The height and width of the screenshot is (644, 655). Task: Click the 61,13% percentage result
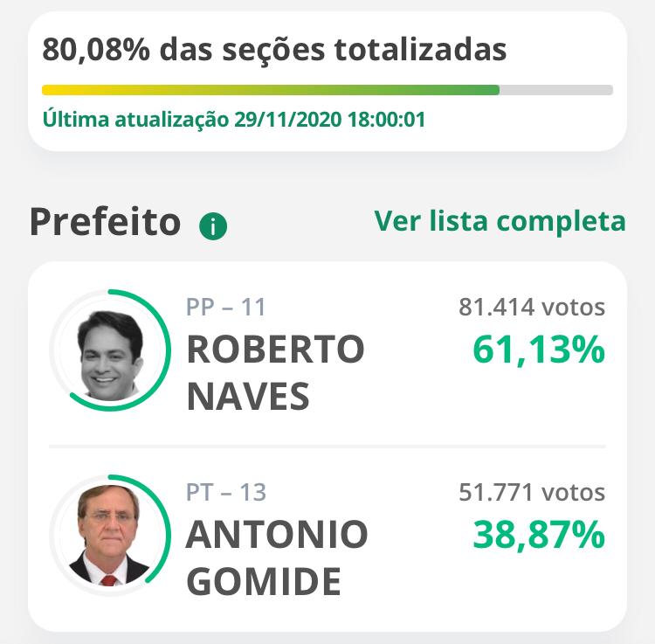(539, 350)
